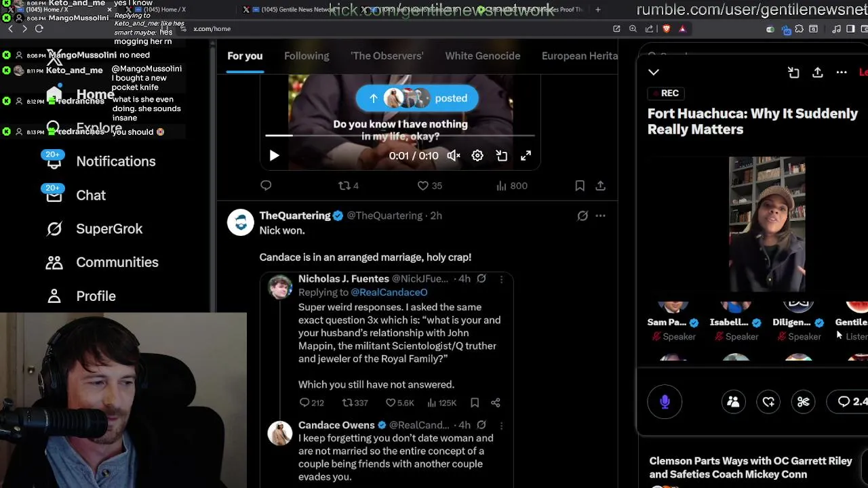The height and width of the screenshot is (488, 868).
Task: Open the European Heritage tab
Action: coord(580,56)
